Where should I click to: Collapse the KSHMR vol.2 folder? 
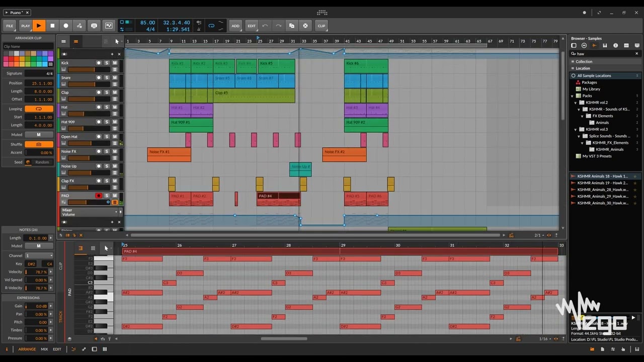576,103
